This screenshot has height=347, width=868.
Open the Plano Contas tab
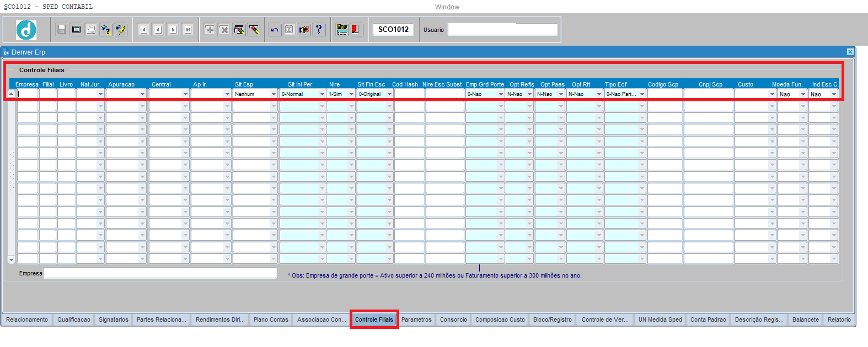[x=271, y=320]
